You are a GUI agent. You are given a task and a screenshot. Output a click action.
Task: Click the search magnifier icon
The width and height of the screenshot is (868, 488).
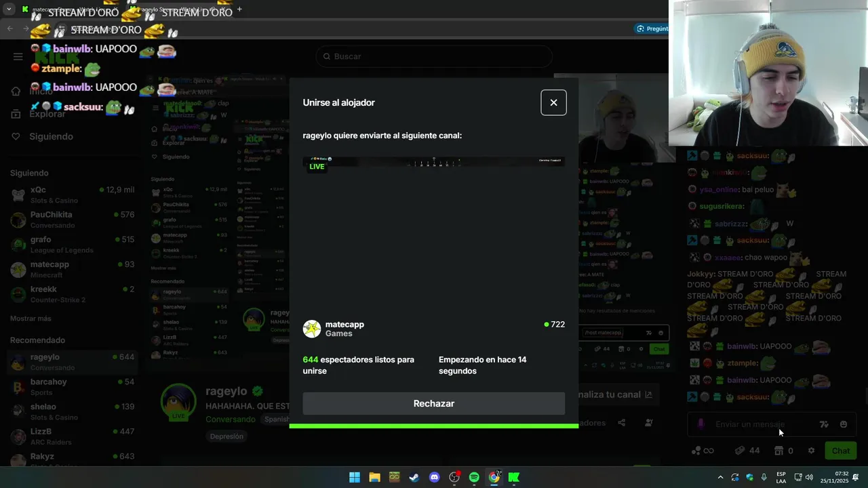tap(326, 56)
